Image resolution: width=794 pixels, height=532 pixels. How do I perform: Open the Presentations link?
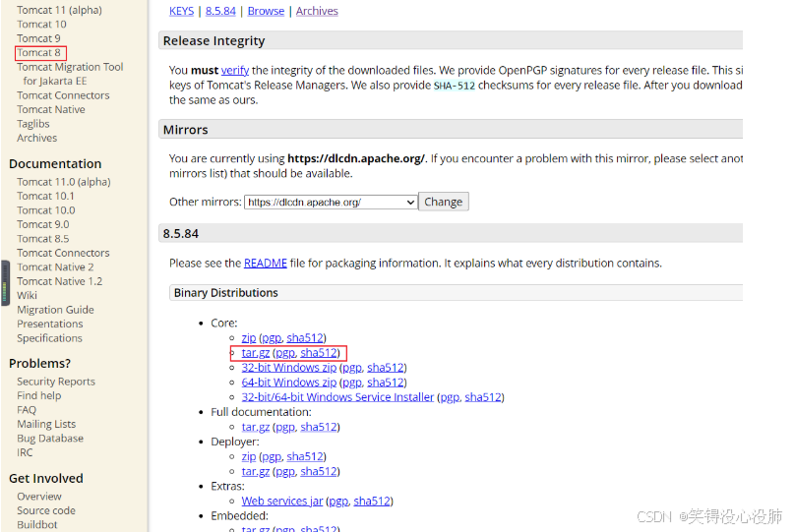pyautogui.click(x=49, y=324)
